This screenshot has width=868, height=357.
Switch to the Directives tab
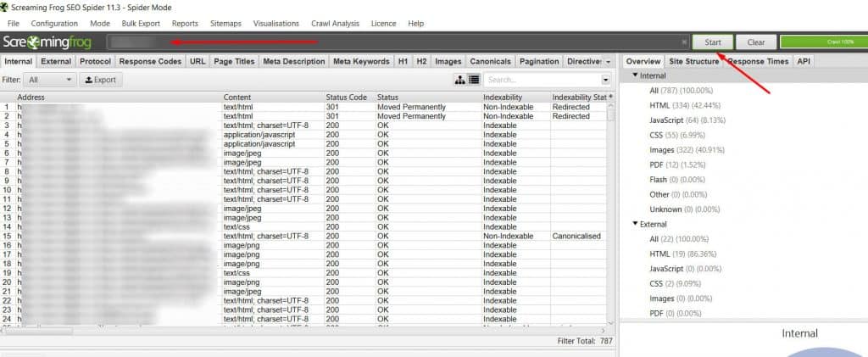[584, 61]
